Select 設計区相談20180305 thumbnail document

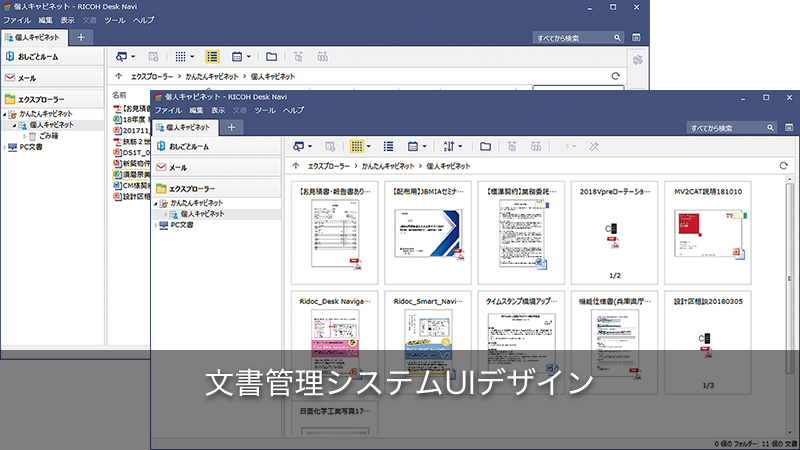click(708, 342)
